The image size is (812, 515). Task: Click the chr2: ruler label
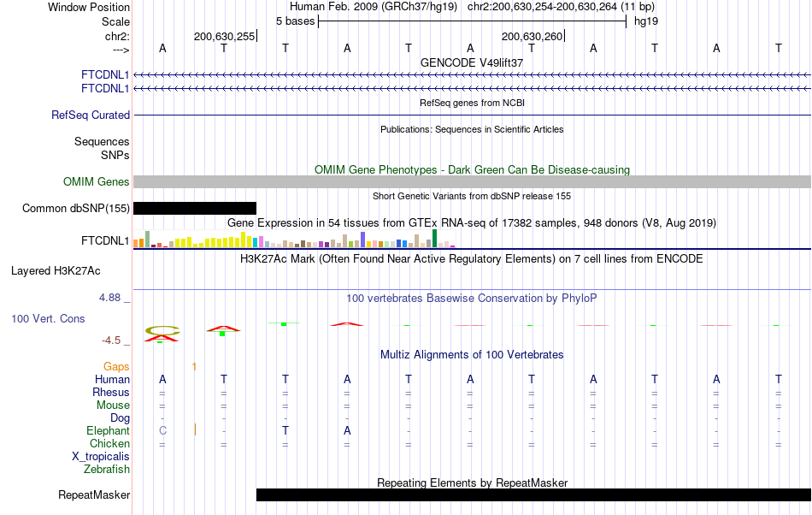pyautogui.click(x=117, y=36)
